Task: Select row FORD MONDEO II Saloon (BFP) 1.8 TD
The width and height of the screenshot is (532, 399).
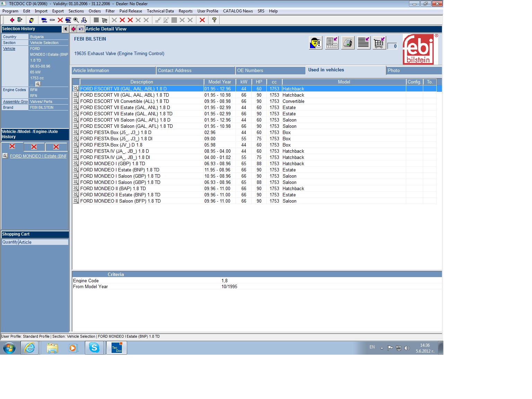Action: click(255, 201)
